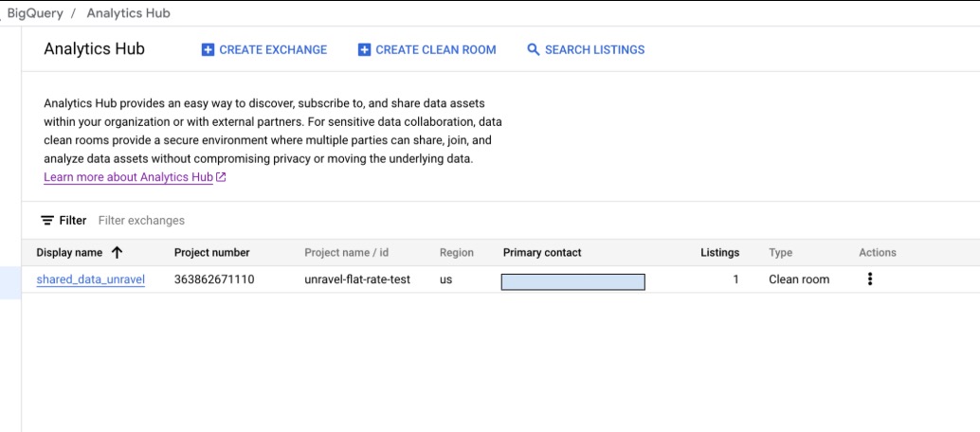Click the Primary contact column header

coord(542,253)
